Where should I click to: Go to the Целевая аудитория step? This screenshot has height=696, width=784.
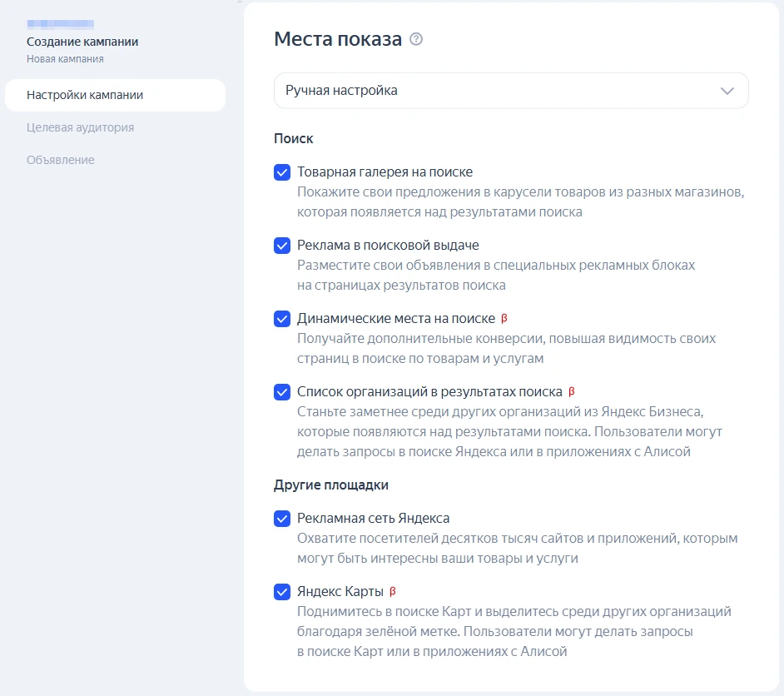click(80, 127)
